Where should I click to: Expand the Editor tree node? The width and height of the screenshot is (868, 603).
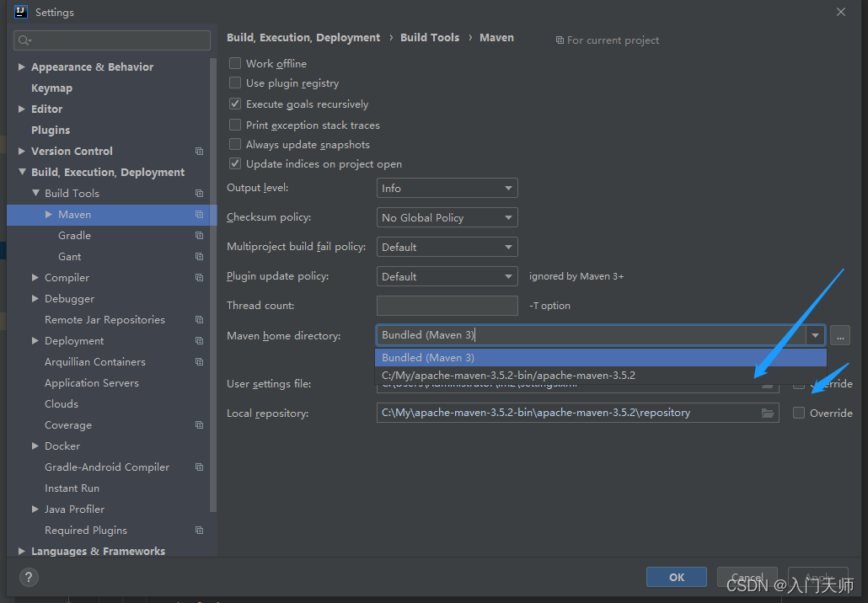(22, 109)
